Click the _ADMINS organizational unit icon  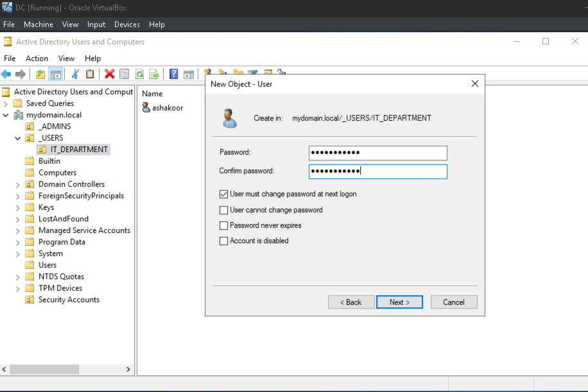click(30, 126)
